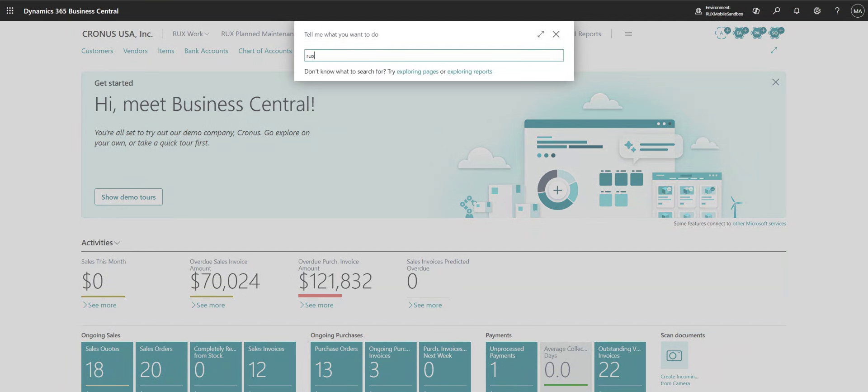Open the Copilot icon in top bar

click(756, 11)
